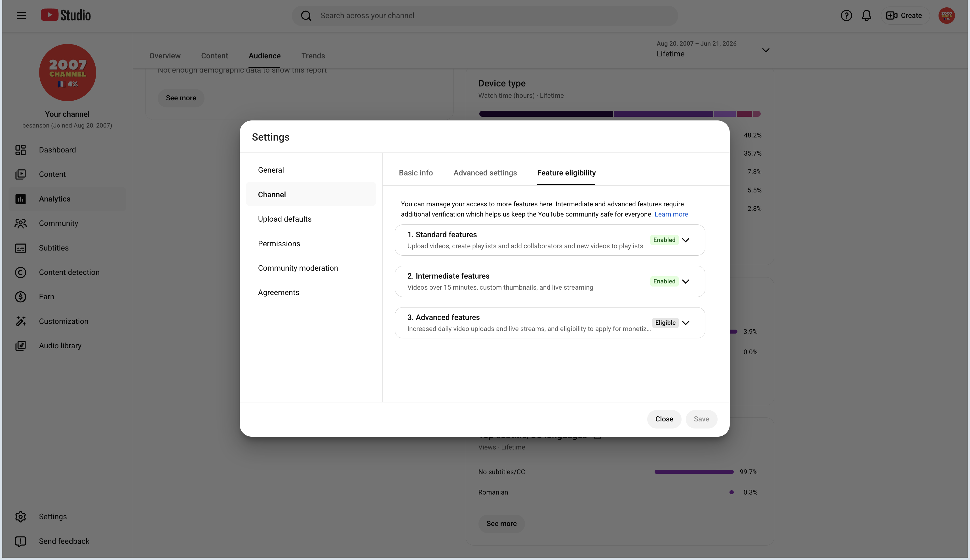Expand the Advanced features chevron
Screen dimensions: 970x560
coord(686,323)
